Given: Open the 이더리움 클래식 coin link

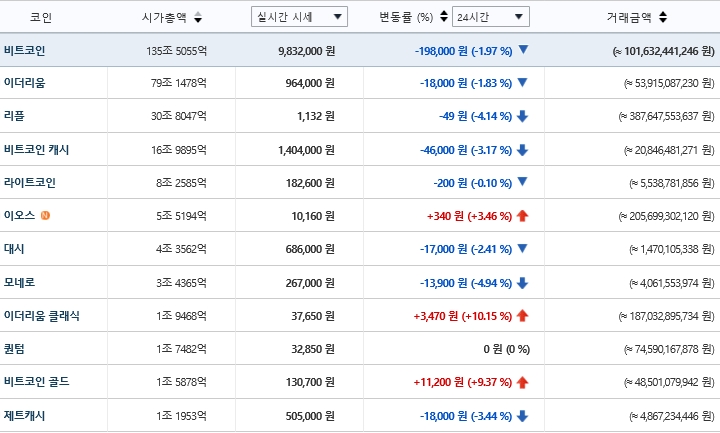Looking at the screenshot, I should [x=42, y=315].
